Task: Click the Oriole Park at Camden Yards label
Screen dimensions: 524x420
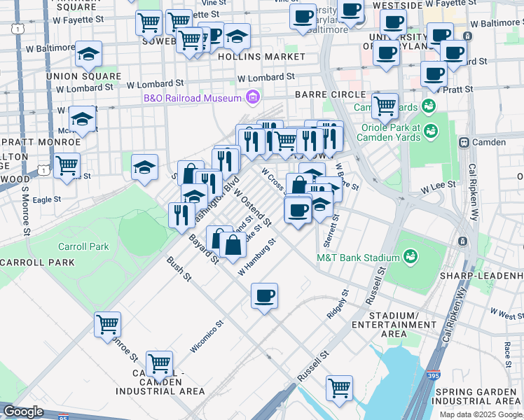Action: point(389,132)
